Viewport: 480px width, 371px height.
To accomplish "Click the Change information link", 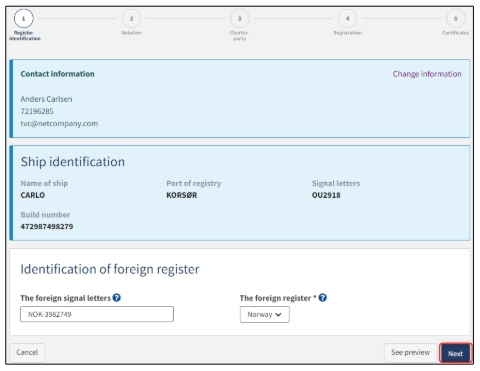I will pos(427,74).
